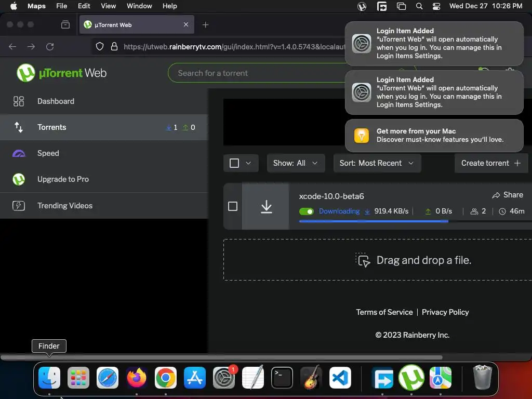Close the µTorrent Web tab
The image size is (532, 399).
click(x=186, y=24)
